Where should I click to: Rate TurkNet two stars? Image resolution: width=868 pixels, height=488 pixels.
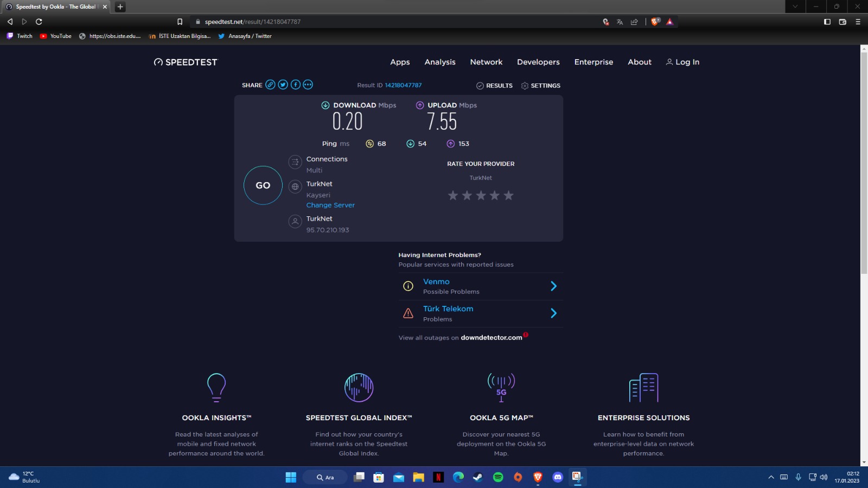tap(467, 195)
